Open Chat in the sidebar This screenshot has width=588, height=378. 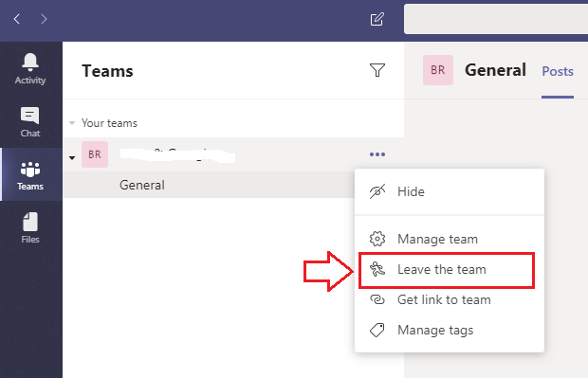(x=30, y=122)
